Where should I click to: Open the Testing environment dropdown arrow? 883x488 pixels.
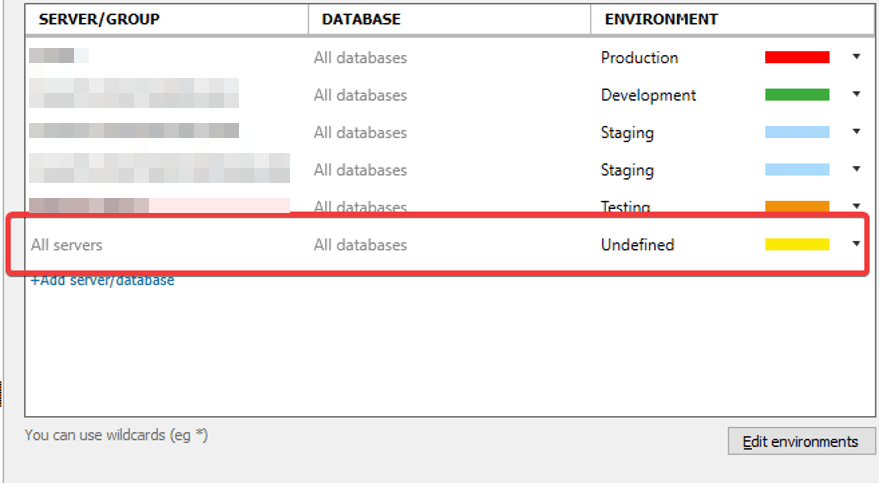[856, 206]
